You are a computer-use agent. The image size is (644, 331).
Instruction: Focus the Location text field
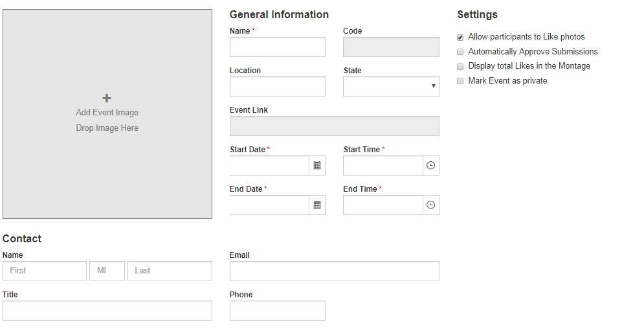point(277,87)
